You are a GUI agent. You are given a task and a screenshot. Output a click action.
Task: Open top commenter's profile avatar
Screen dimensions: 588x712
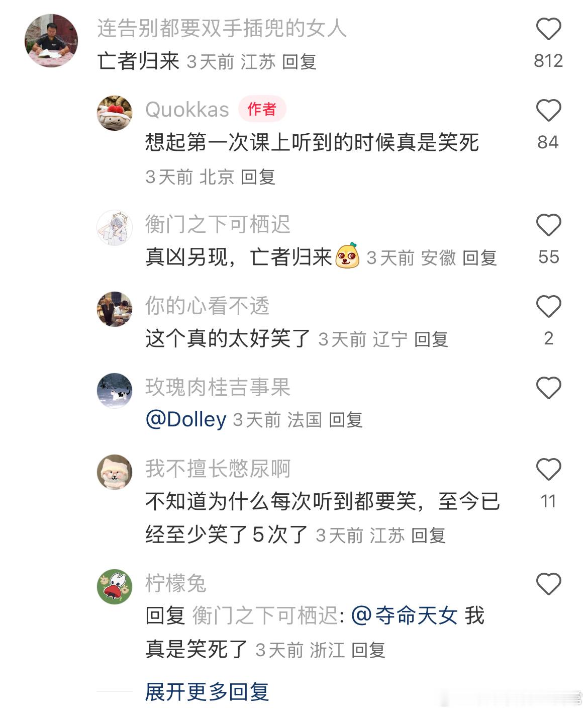coord(51,41)
